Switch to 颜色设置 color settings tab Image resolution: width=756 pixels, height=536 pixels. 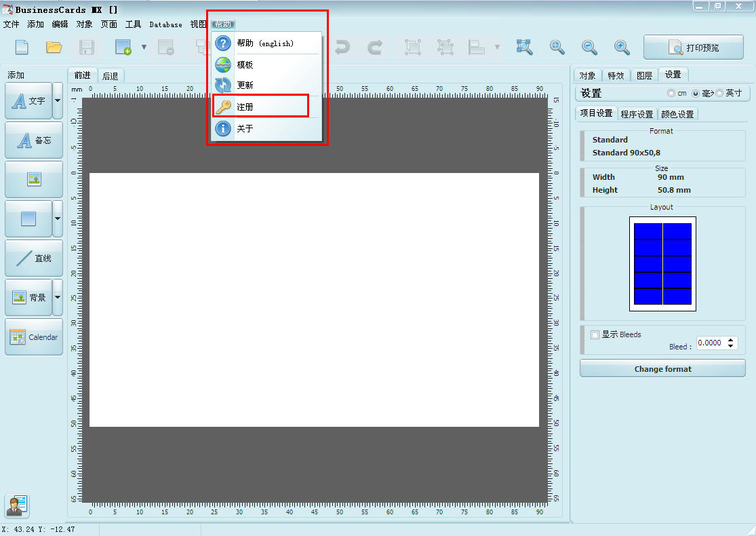(x=677, y=115)
